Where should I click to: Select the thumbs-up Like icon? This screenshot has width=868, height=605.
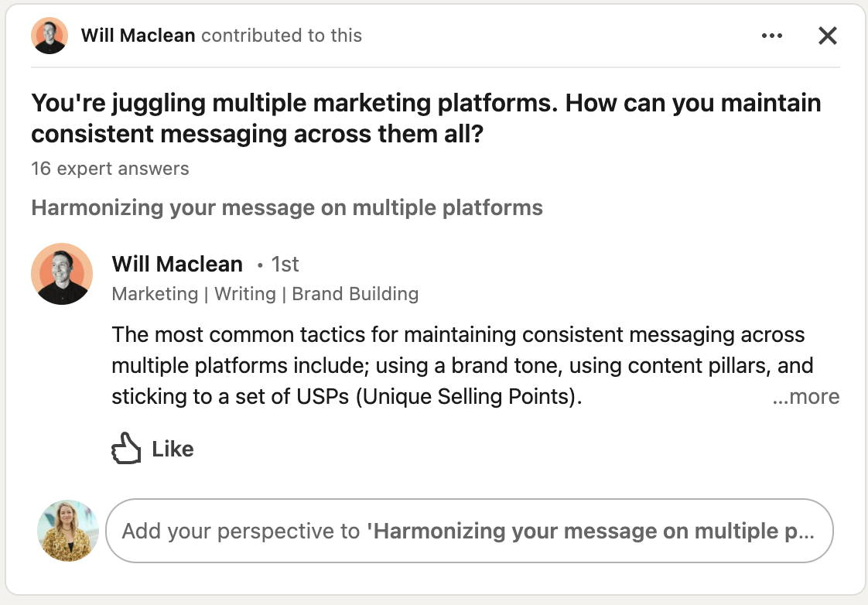coord(126,447)
